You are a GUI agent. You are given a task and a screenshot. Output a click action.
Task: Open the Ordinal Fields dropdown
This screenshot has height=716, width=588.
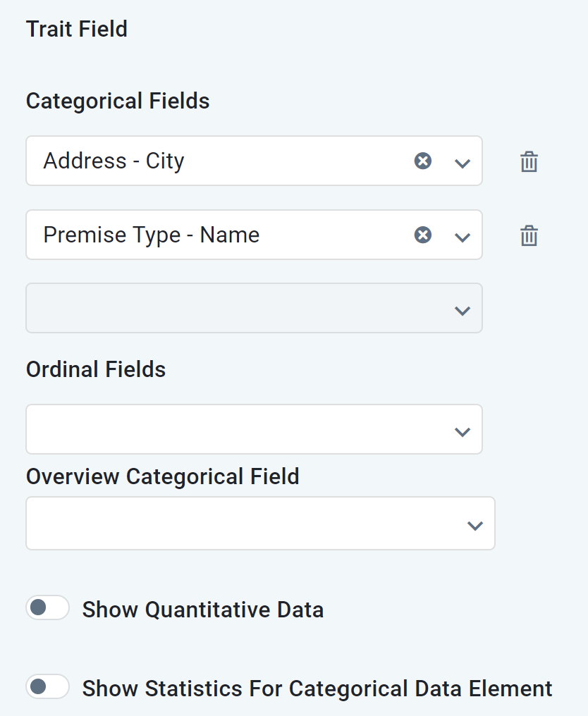[463, 431]
